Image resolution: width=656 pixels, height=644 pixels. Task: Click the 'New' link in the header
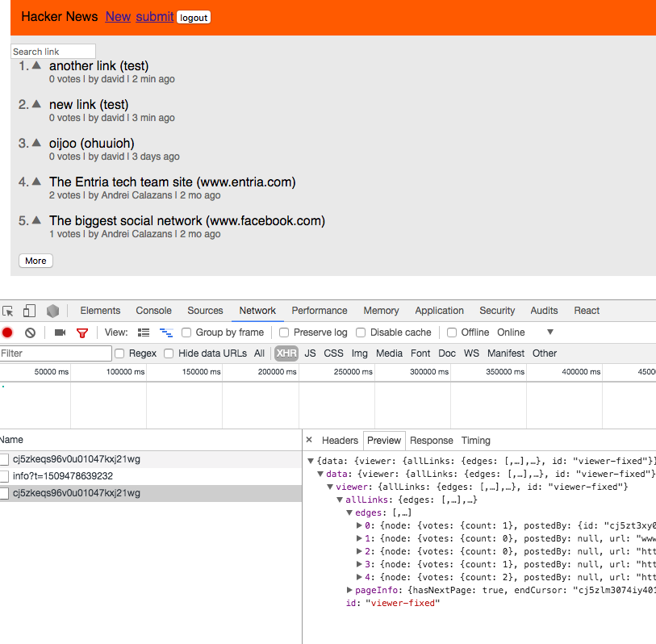[x=118, y=17]
